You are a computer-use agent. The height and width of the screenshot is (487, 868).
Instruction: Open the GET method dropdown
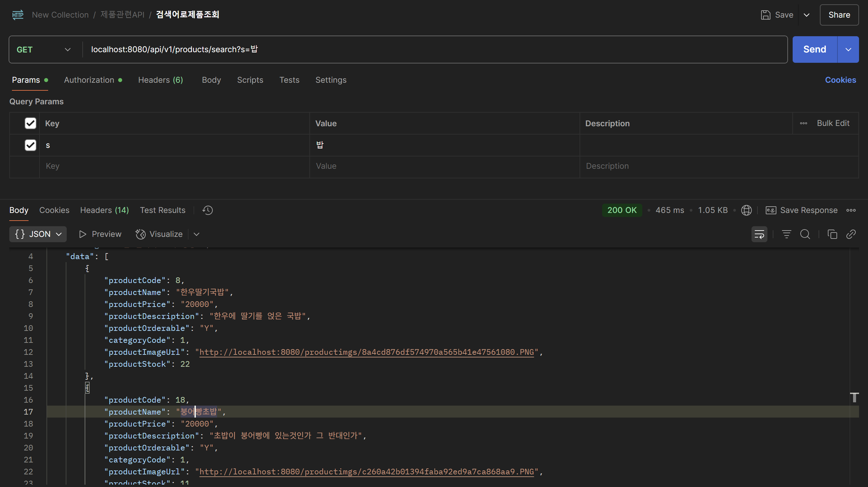coord(44,49)
